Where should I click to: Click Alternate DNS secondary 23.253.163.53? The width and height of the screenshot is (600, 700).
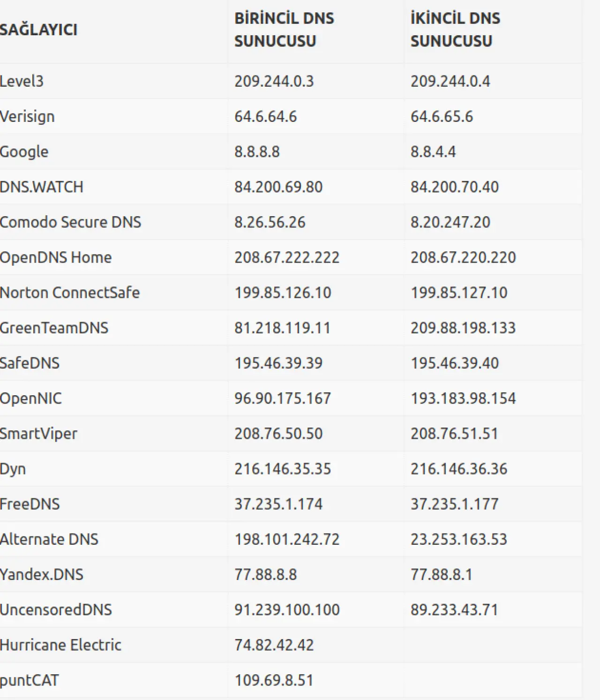pos(458,539)
